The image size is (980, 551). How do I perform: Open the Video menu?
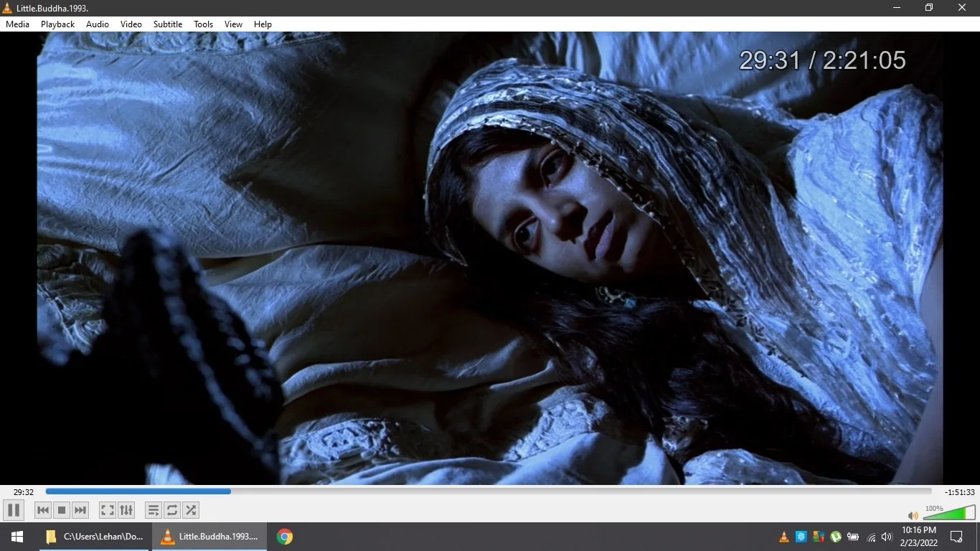[131, 24]
